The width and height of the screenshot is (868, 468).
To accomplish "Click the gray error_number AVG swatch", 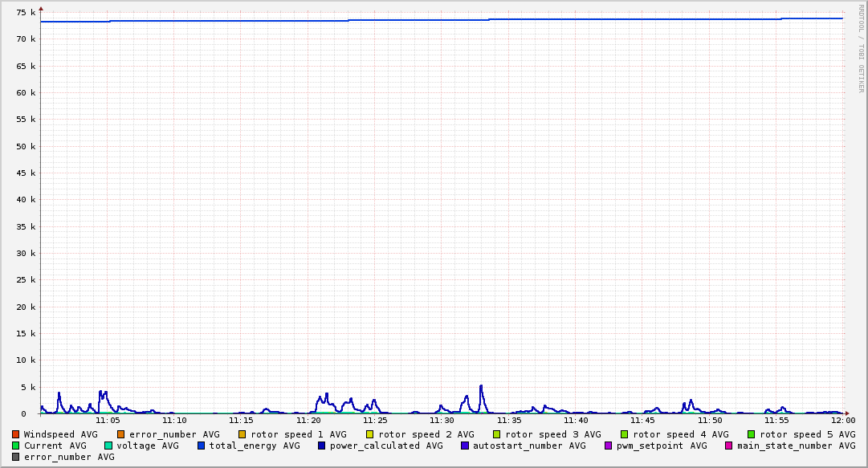I will [15, 457].
